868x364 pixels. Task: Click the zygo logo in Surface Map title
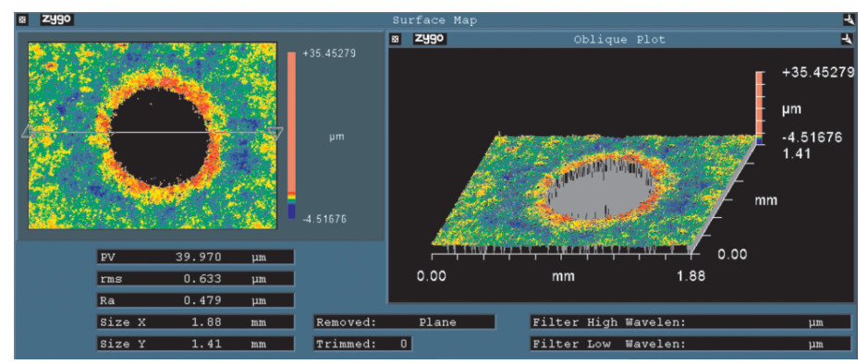pyautogui.click(x=57, y=20)
